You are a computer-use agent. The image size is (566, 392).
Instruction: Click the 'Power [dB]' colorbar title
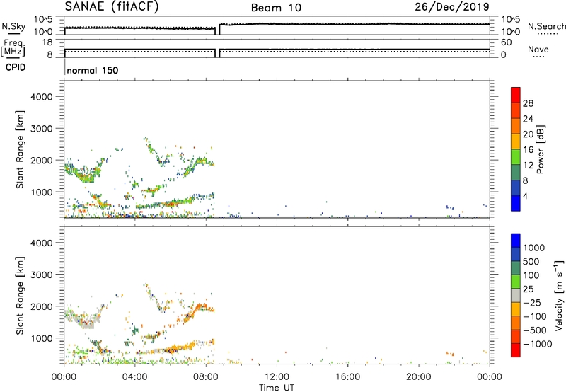tap(541, 149)
